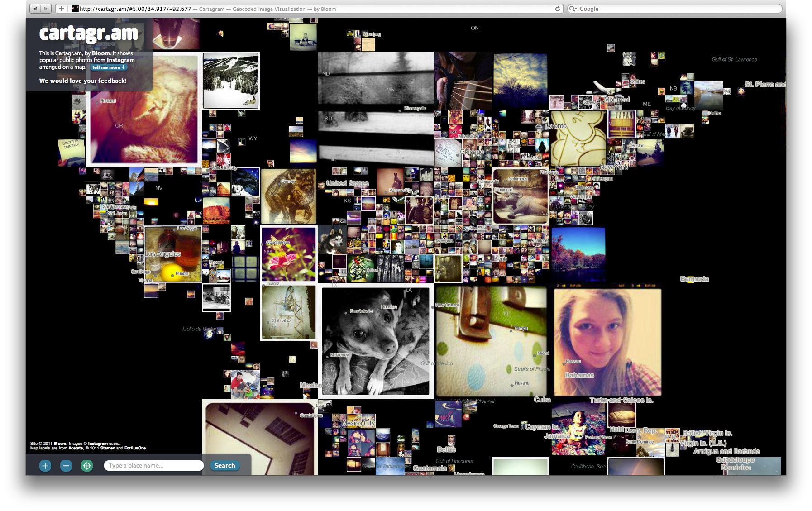The image size is (812, 511).
Task: Click the magnifier icon in Google search box
Action: coord(573,9)
